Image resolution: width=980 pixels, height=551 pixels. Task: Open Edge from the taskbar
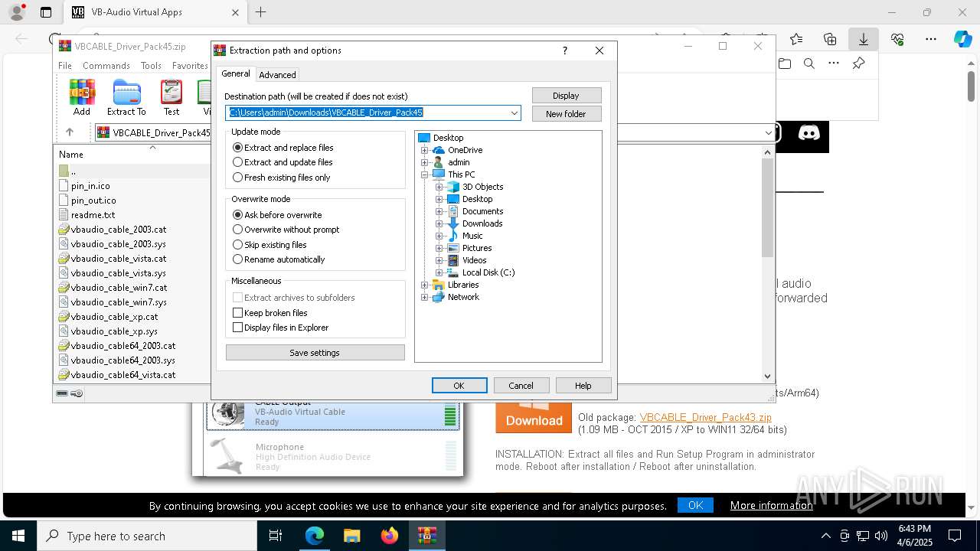(x=315, y=536)
